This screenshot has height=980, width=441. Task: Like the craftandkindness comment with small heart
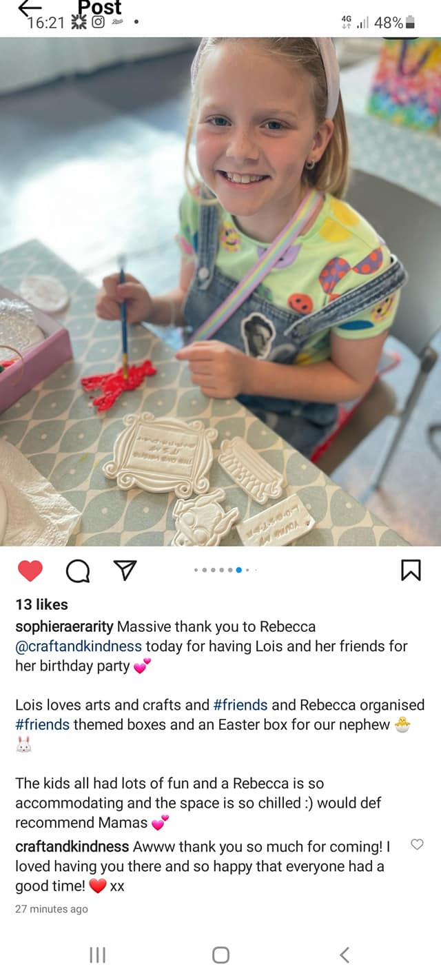point(417,844)
